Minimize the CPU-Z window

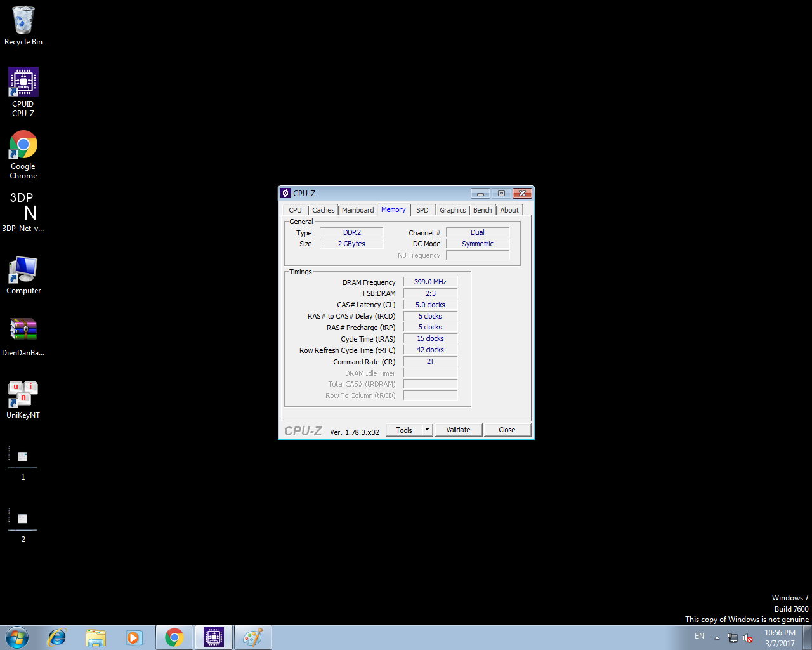pyautogui.click(x=480, y=193)
